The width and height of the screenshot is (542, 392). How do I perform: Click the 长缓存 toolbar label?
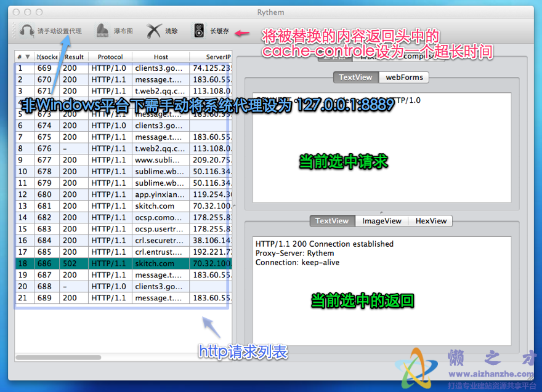[219, 31]
